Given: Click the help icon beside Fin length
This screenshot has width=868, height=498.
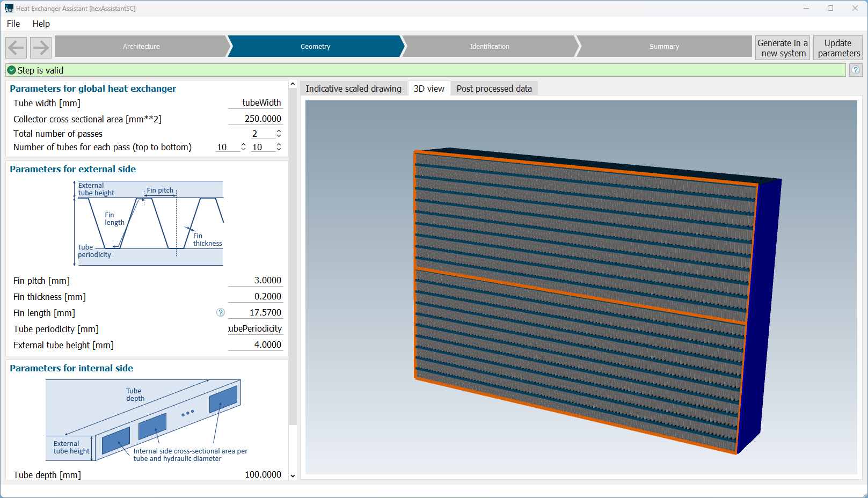Looking at the screenshot, I should tap(220, 312).
